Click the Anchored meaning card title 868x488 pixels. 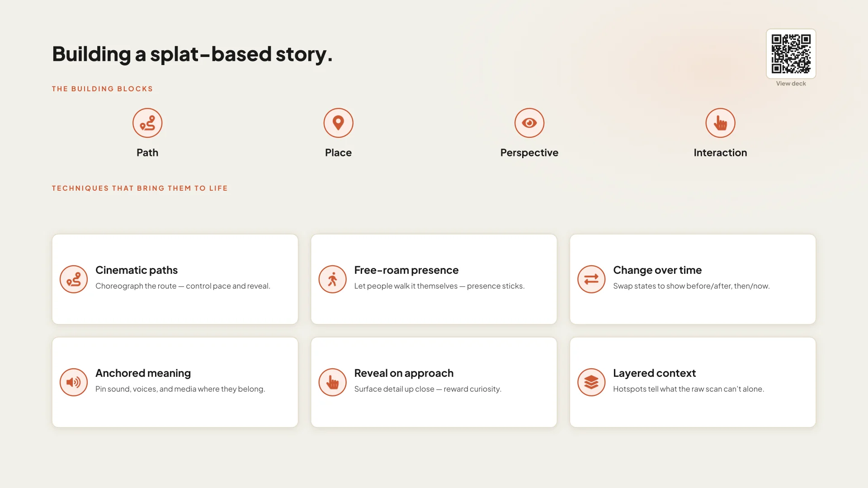coord(143,373)
